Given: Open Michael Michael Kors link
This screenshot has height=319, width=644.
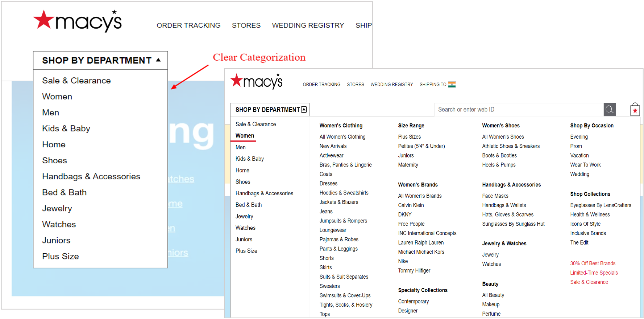Looking at the screenshot, I should (421, 252).
